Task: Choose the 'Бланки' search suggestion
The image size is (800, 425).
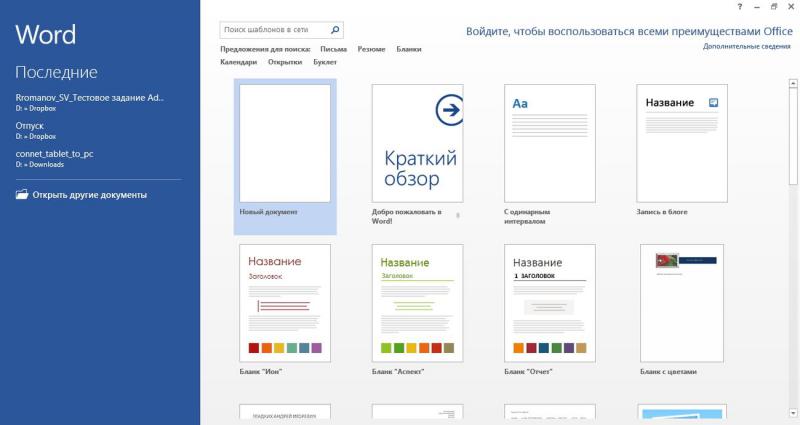Action: click(x=408, y=49)
